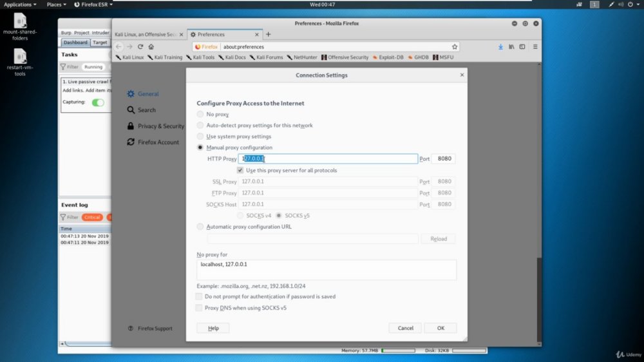This screenshot has width=644, height=362.
Task: Click the power icon in top panel
Action: 630,5
